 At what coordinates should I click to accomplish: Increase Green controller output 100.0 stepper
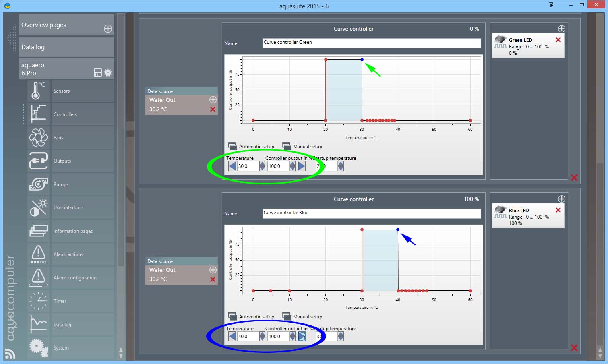(292, 163)
